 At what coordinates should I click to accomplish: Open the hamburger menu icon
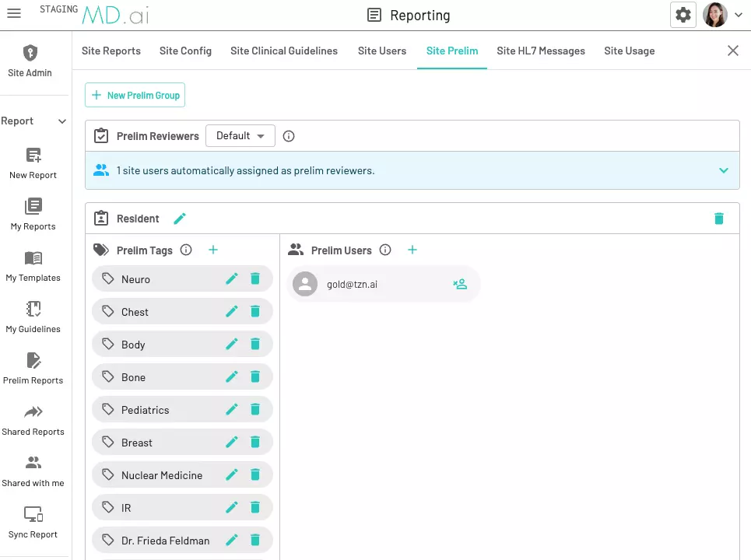coord(14,12)
